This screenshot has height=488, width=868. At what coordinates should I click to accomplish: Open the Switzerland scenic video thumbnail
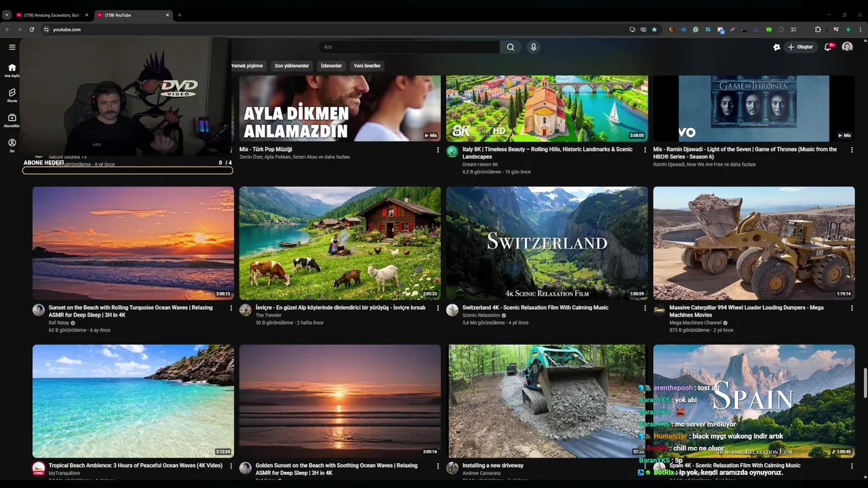pyautogui.click(x=547, y=243)
